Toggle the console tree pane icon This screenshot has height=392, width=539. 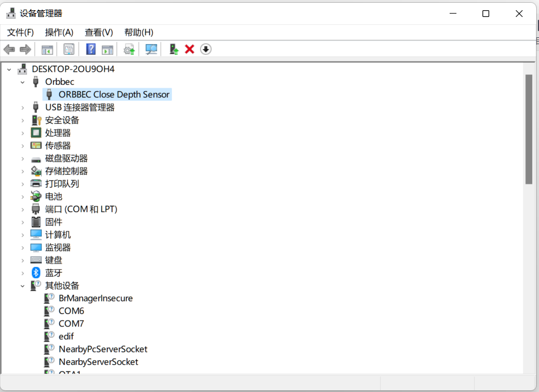pos(47,49)
